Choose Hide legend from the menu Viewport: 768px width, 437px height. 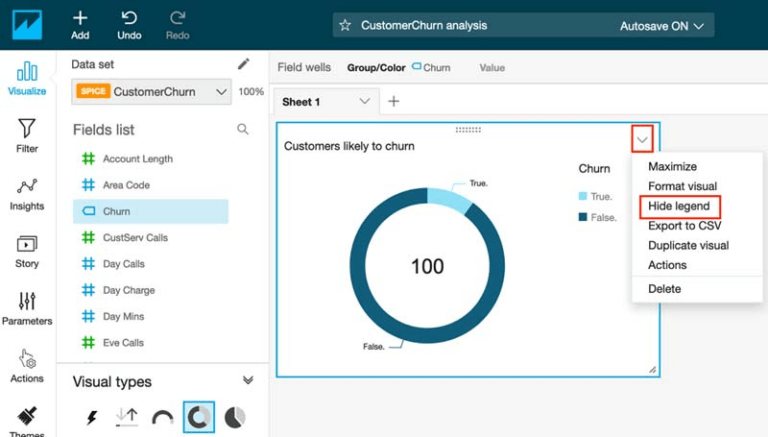pyautogui.click(x=678, y=206)
